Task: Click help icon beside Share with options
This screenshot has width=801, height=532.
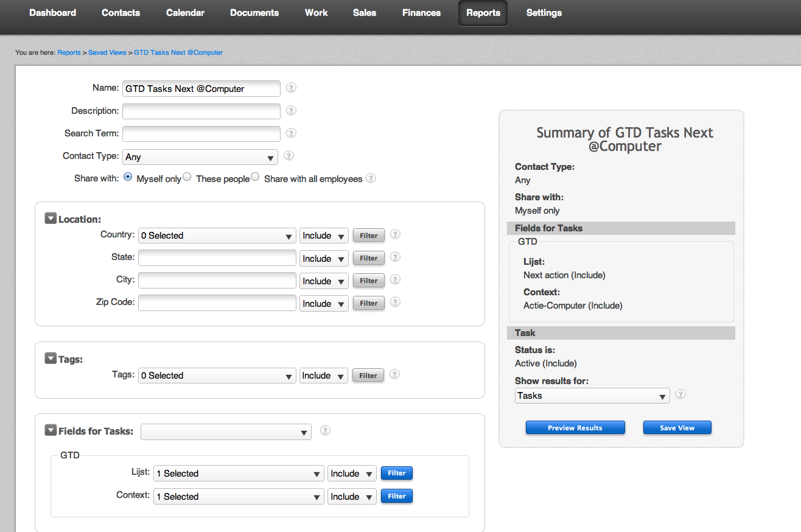Action: (x=371, y=178)
